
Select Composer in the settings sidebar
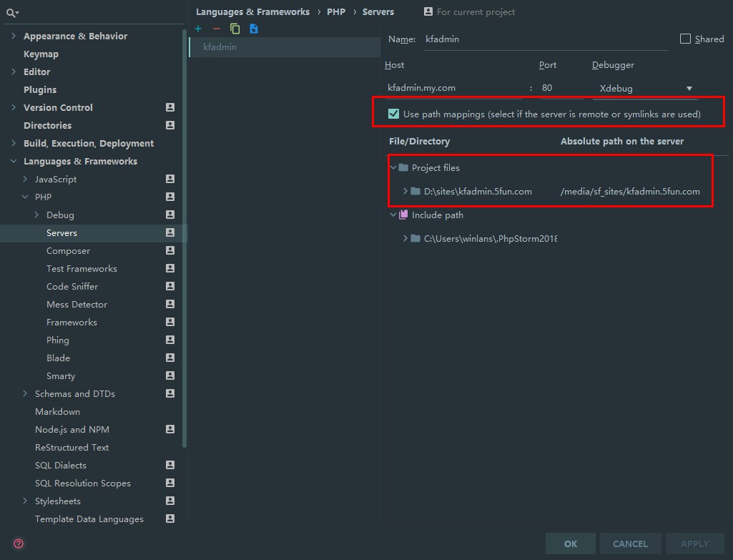point(68,250)
